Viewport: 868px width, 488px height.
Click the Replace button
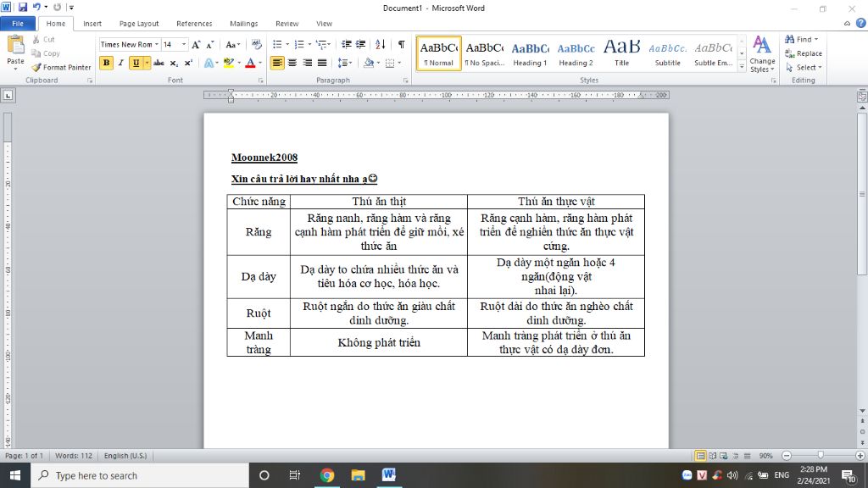coord(804,53)
